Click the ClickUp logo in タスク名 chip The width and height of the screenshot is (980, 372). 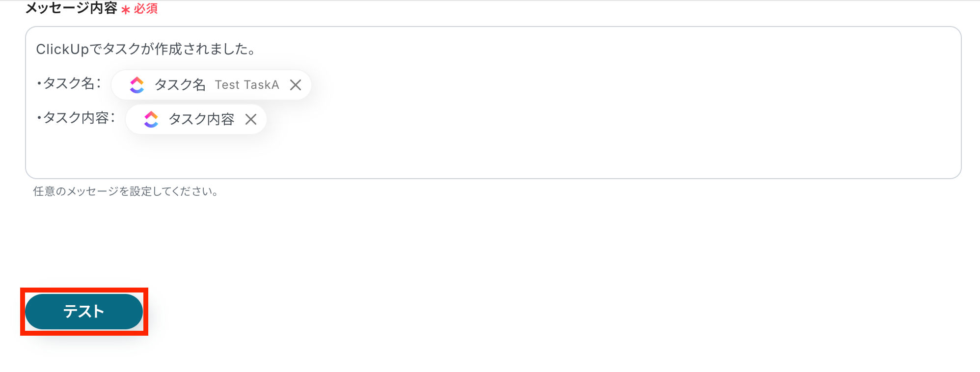tap(136, 85)
